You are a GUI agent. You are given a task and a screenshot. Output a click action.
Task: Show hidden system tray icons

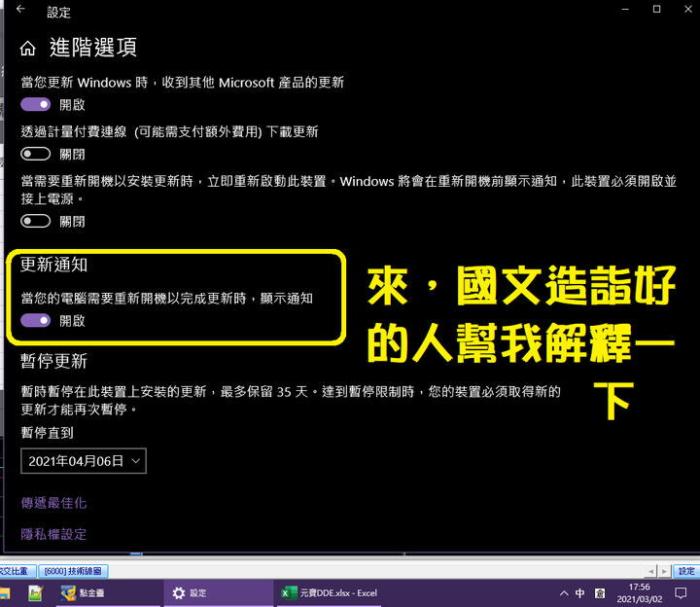tap(564, 593)
